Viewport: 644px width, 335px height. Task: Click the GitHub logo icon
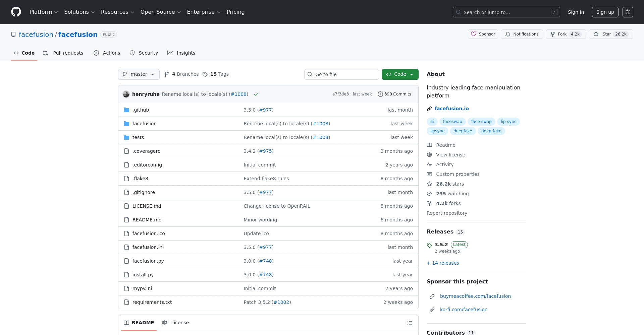tap(16, 12)
